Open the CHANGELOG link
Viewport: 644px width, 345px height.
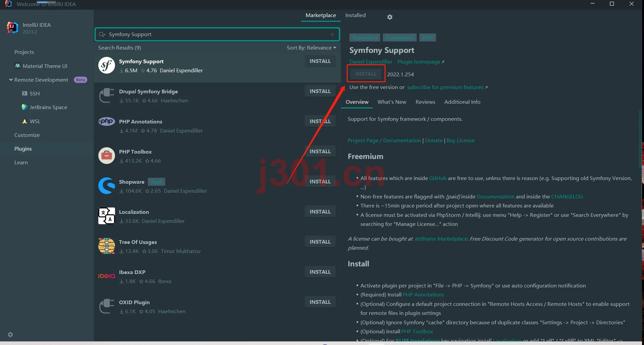pyautogui.click(x=567, y=197)
